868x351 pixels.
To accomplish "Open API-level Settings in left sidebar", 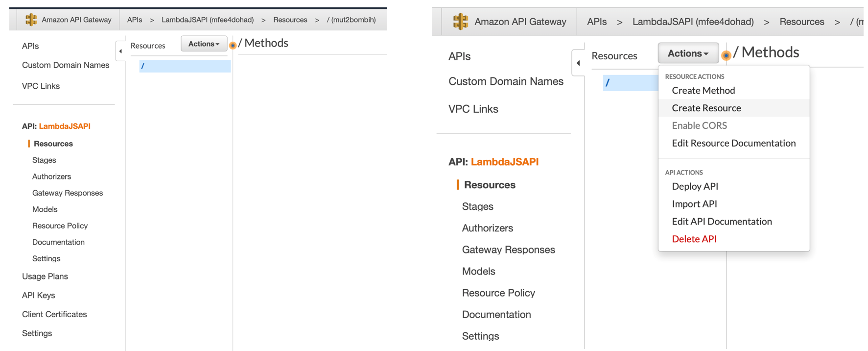I will point(46,259).
